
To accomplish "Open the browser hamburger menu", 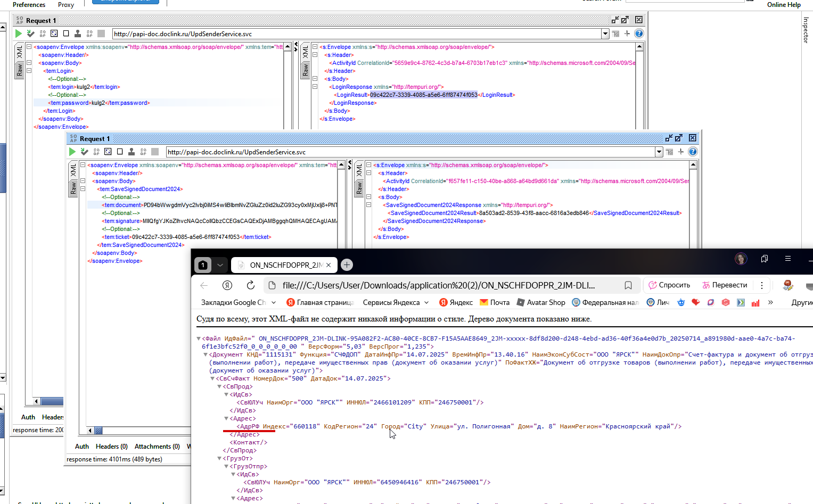I will point(788,259).
